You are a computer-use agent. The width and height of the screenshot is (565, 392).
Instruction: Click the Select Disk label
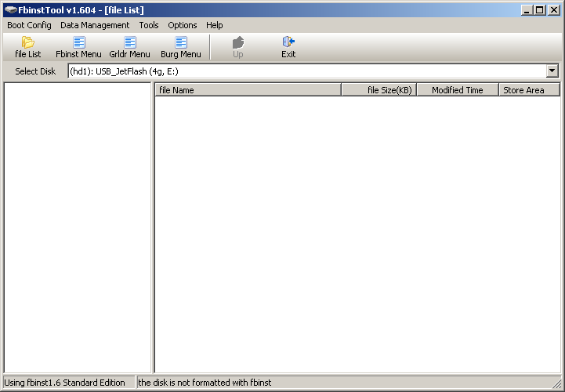35,71
